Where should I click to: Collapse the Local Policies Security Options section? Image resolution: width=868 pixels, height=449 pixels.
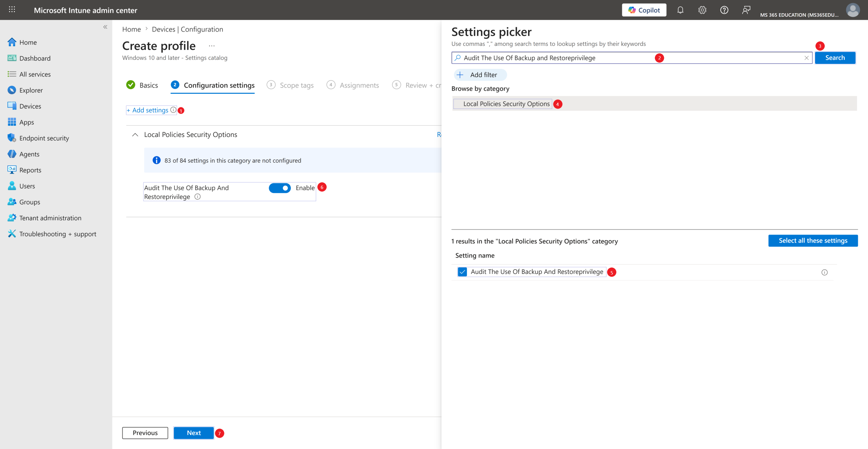coord(135,135)
